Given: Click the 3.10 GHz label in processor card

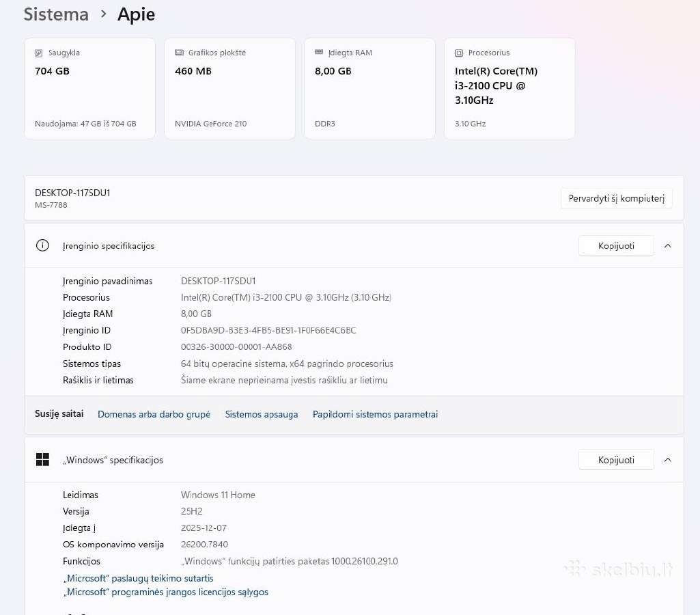Looking at the screenshot, I should tap(471, 124).
